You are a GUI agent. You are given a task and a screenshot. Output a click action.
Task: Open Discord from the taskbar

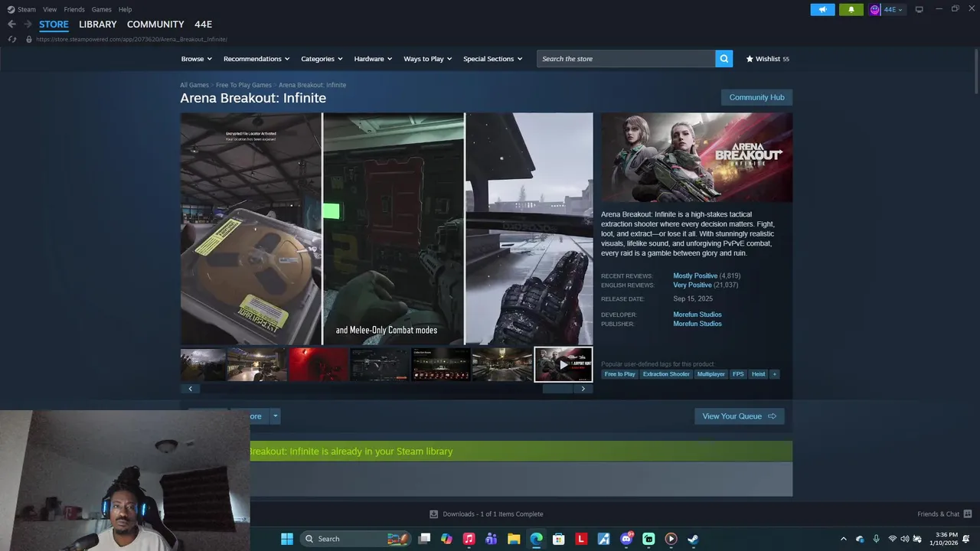click(626, 539)
